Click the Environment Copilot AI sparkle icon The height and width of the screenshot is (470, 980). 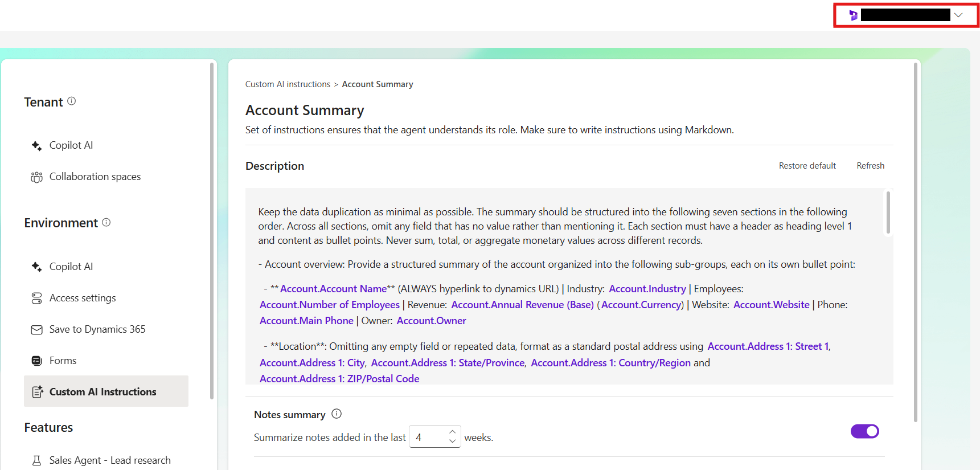36,267
